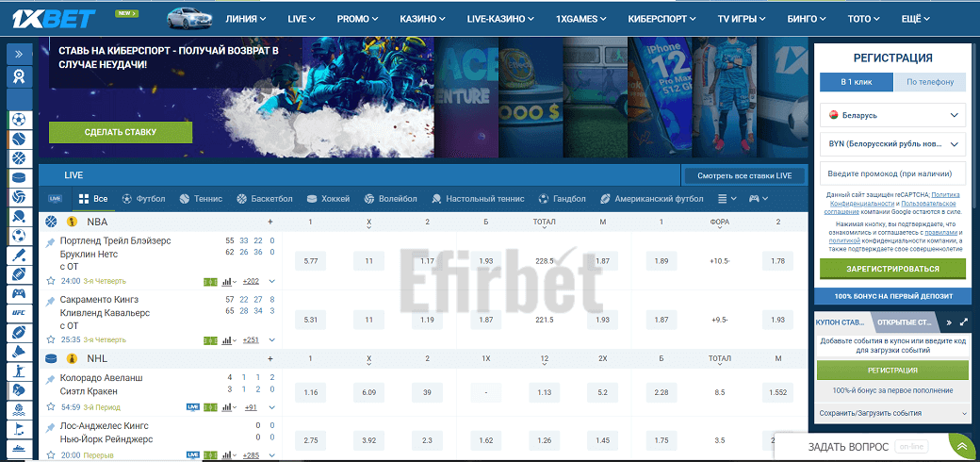Open esports gamepad icon in left sidebar
980x462 pixels.
[x=19, y=293]
